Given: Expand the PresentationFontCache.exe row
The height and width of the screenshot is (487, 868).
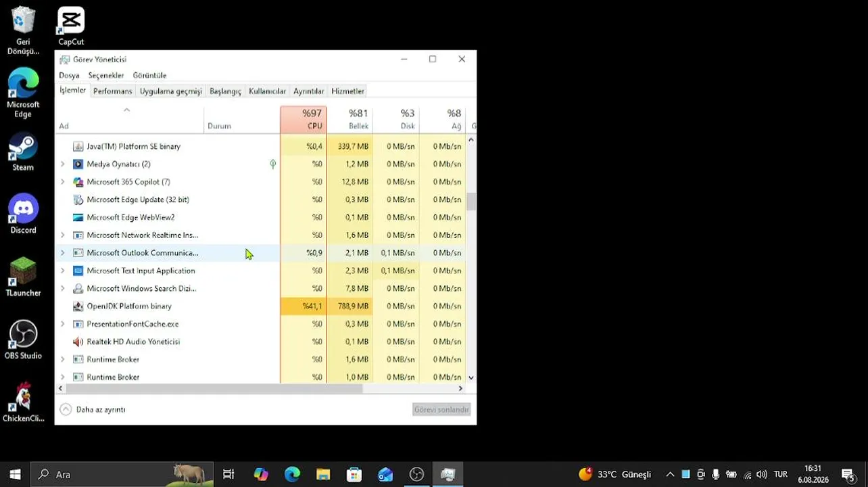Looking at the screenshot, I should [63, 324].
